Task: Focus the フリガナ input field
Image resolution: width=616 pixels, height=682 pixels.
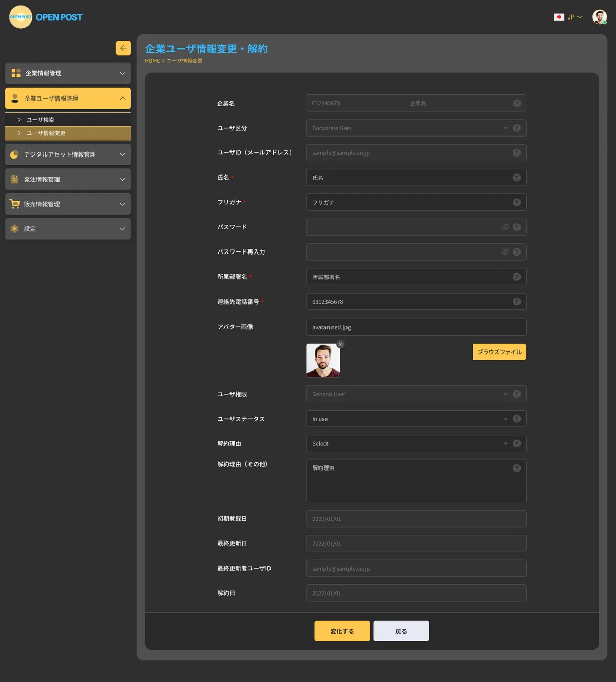Action: 416,202
